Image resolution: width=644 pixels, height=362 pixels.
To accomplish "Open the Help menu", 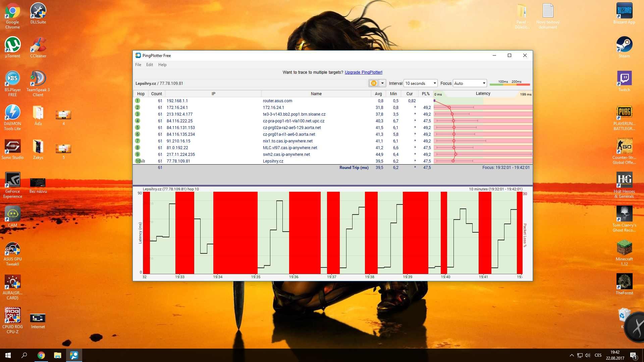I will (x=162, y=65).
